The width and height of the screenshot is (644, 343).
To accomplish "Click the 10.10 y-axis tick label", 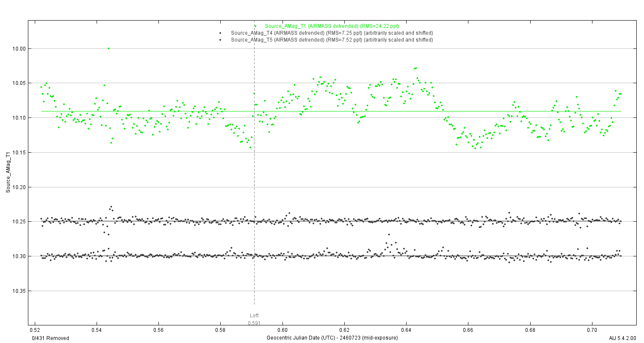I will [x=20, y=118].
